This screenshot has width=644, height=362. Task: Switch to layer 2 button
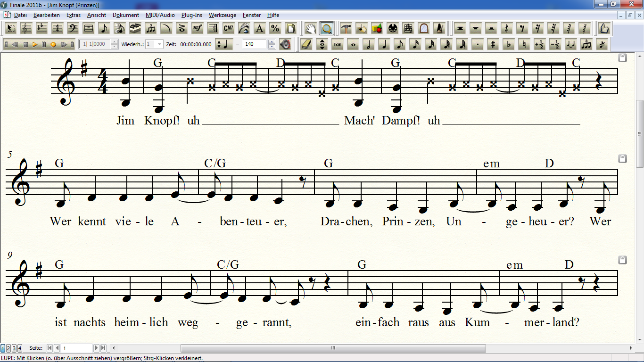coord(8,348)
